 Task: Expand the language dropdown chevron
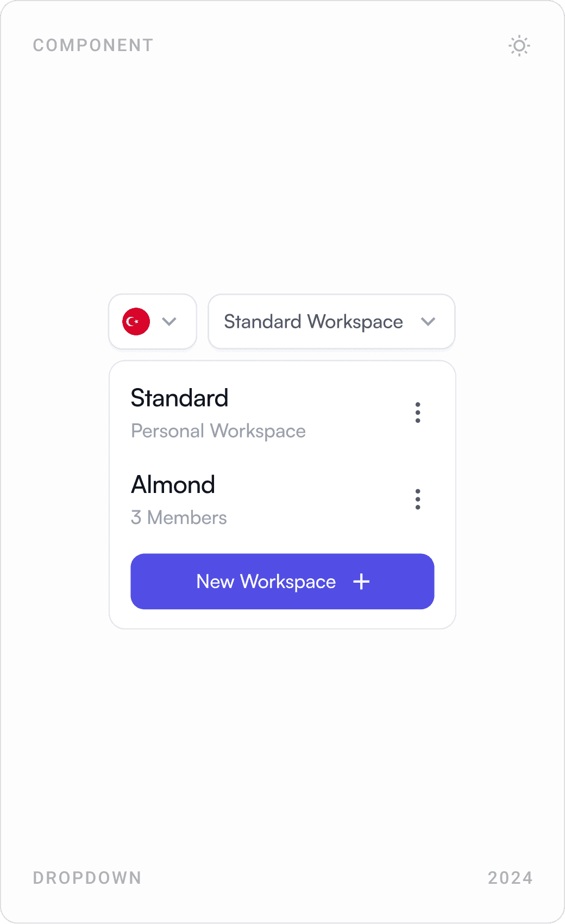pos(169,322)
